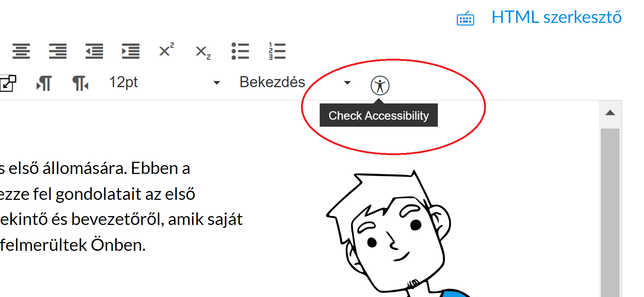This screenshot has height=297, width=644.
Task: Open the 12pt font size dropdown
Action: click(165, 82)
